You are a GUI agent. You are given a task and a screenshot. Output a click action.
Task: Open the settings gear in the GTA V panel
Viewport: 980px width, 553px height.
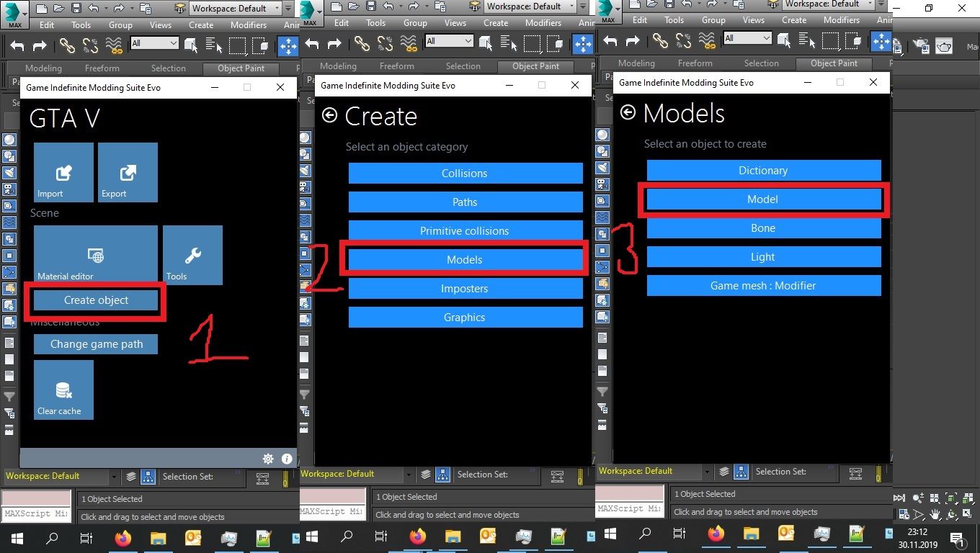[x=268, y=459]
